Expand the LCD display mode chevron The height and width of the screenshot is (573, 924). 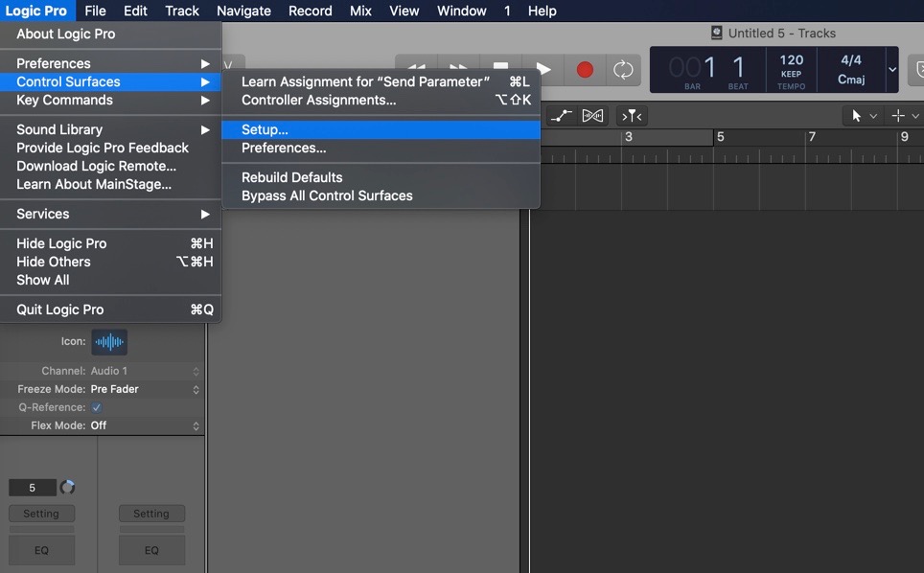pos(892,70)
